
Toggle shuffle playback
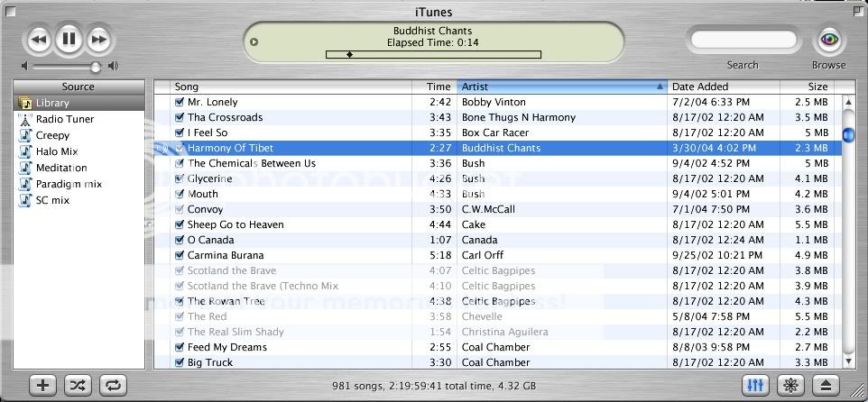coord(78,385)
